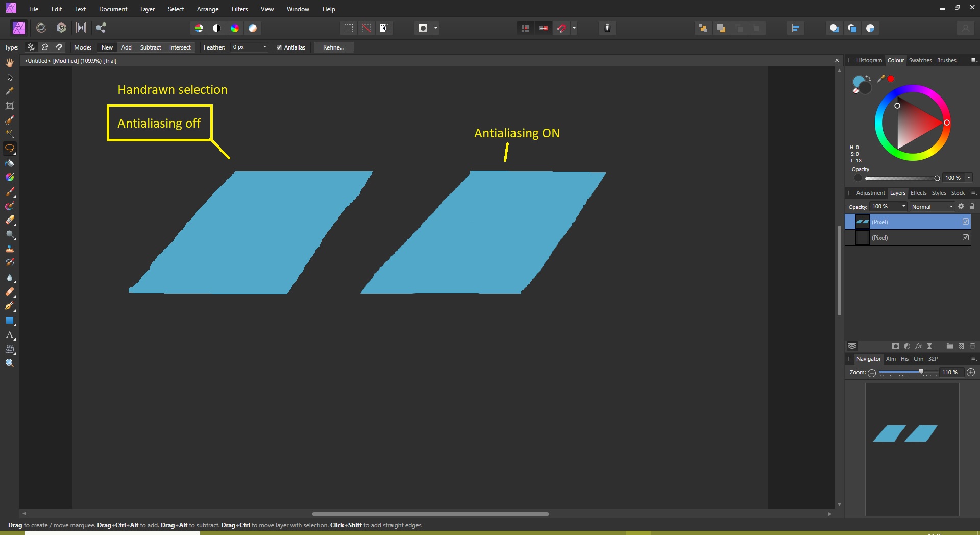Pick the Eraser tool

tap(10, 221)
